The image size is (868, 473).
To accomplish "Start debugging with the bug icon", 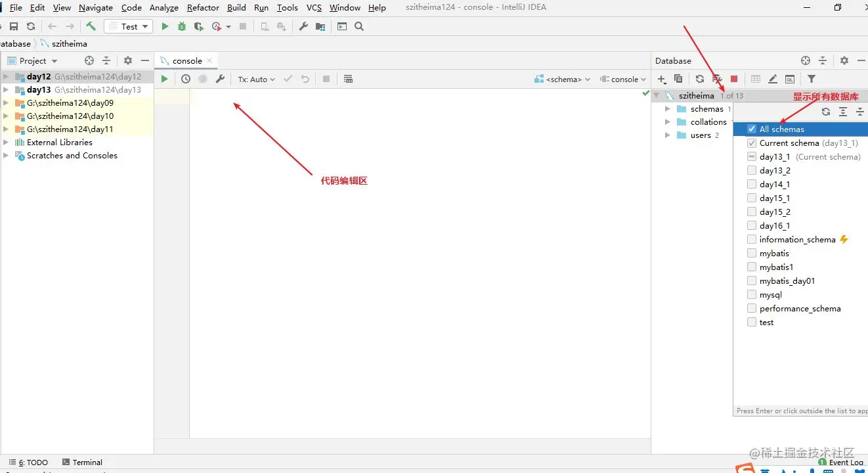I will (x=182, y=26).
